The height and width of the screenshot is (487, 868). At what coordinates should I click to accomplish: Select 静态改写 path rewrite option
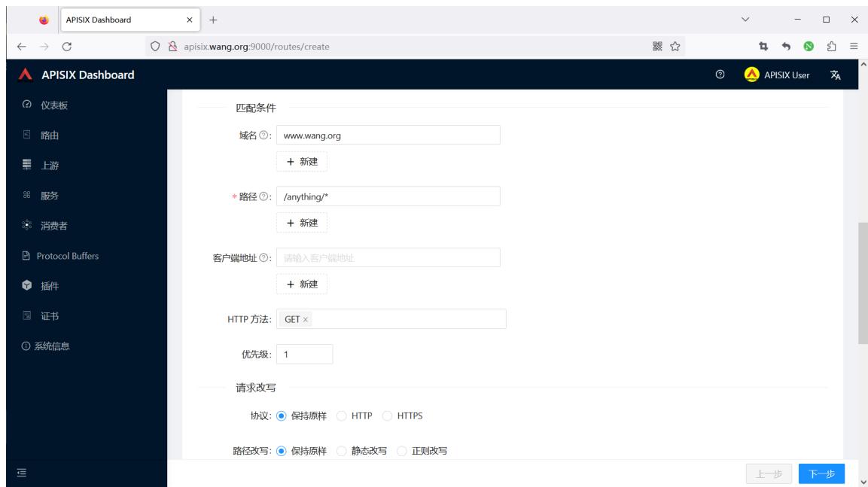tap(342, 451)
